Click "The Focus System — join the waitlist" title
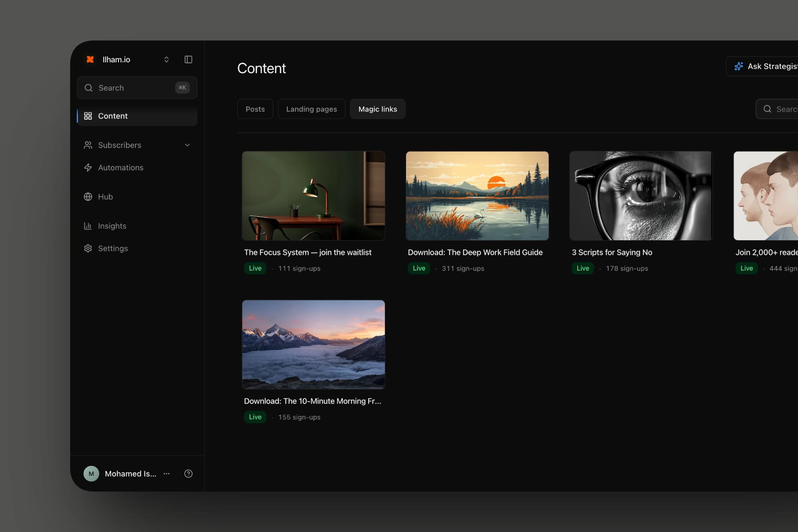The width and height of the screenshot is (798, 532). [x=308, y=252]
